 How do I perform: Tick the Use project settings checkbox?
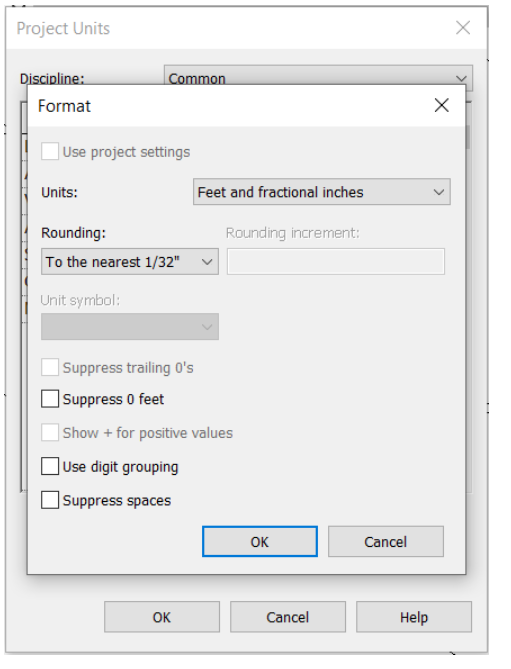pyautogui.click(x=50, y=151)
